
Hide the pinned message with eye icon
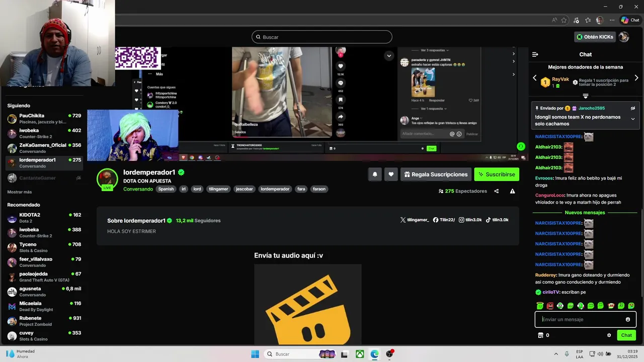pyautogui.click(x=633, y=108)
